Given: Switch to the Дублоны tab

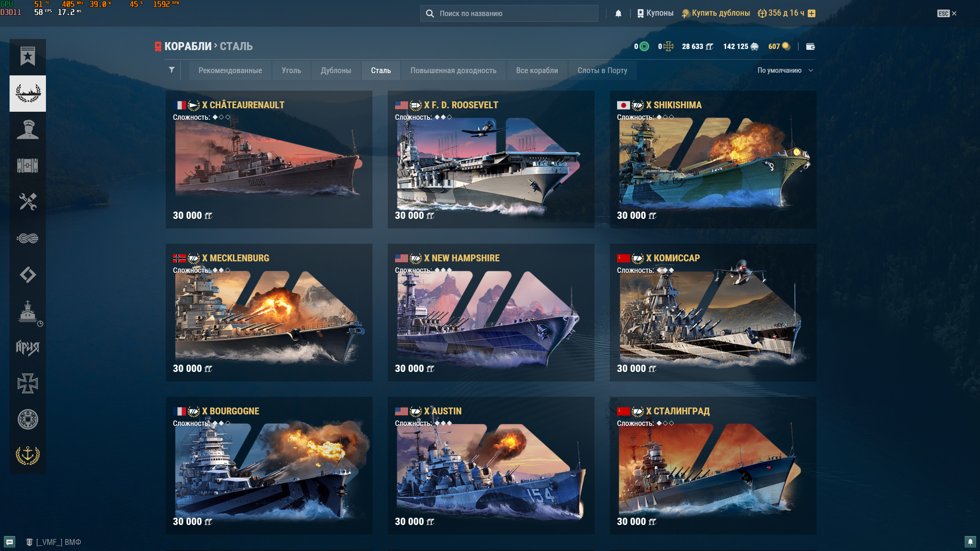Looking at the screenshot, I should (x=336, y=70).
